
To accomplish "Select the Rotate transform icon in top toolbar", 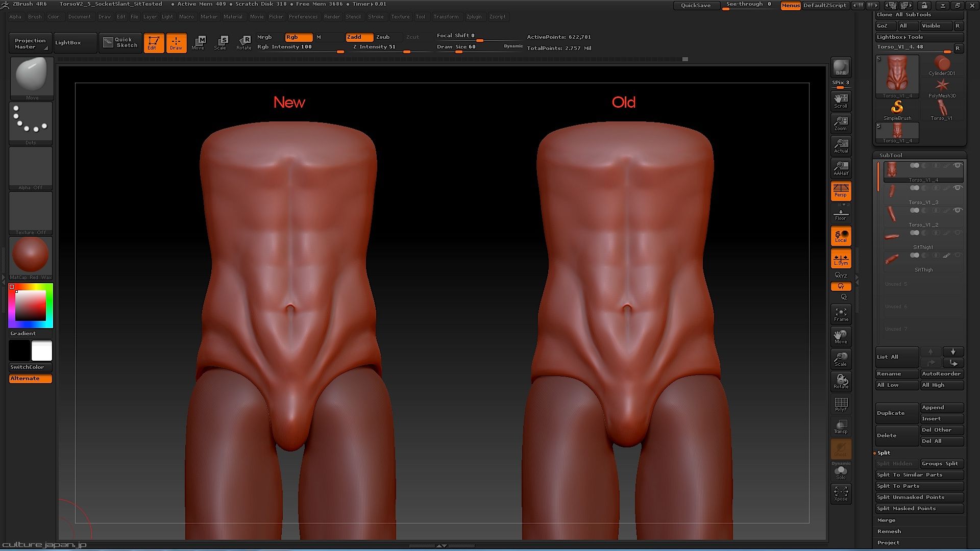I will click(243, 42).
